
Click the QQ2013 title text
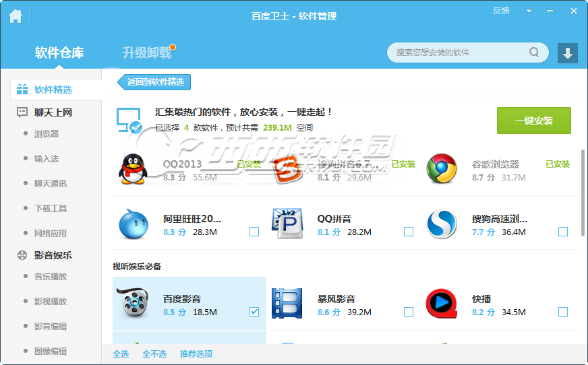182,164
